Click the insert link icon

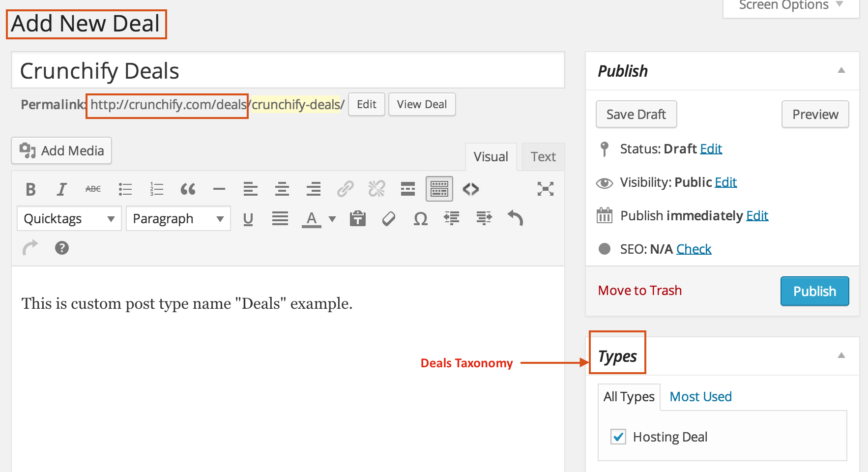coord(345,189)
